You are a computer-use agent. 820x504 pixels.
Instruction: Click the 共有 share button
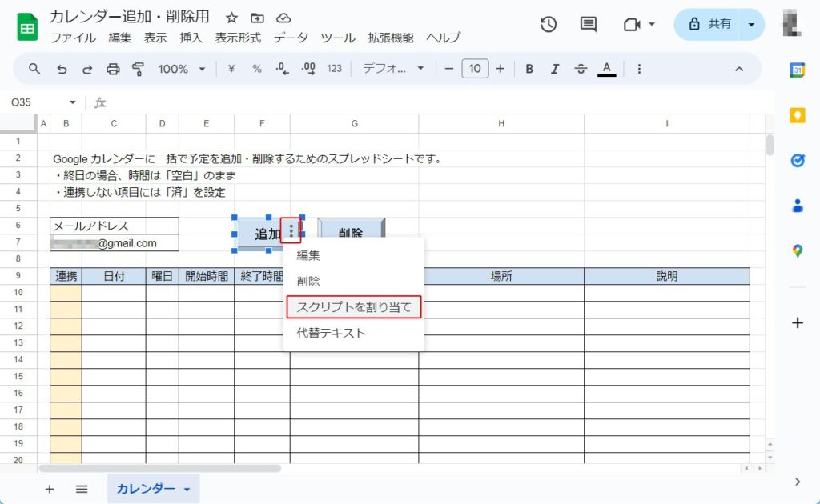pos(709,24)
